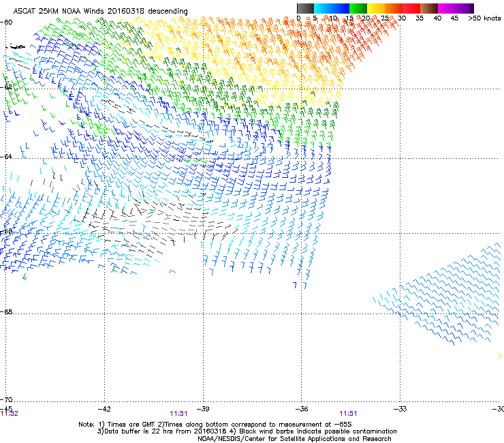
Task: Click the -36 longitude axis label
Action: click(x=302, y=409)
